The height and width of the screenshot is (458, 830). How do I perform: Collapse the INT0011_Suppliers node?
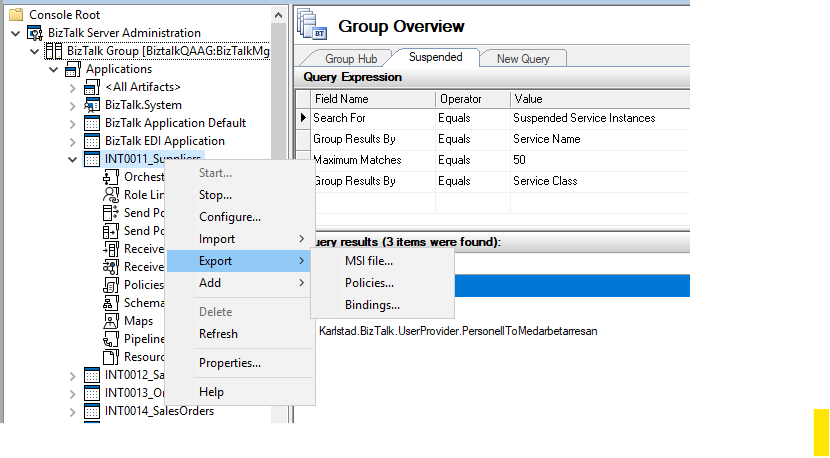[73, 160]
